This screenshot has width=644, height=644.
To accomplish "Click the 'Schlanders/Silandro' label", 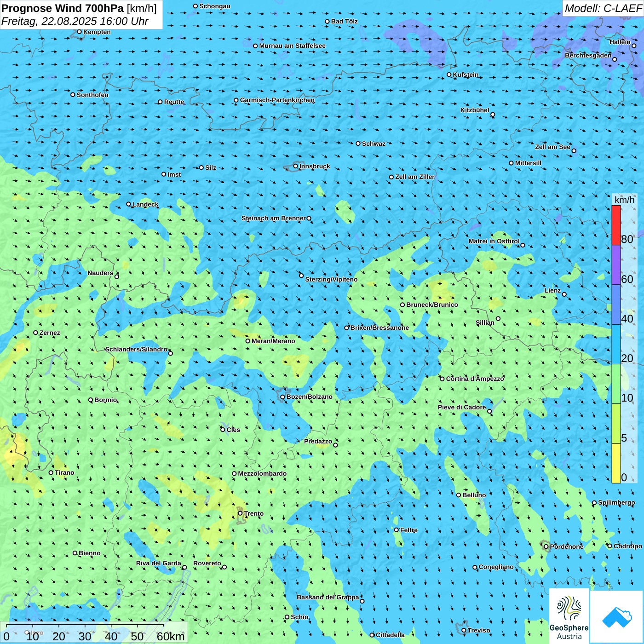I will pos(137,349).
